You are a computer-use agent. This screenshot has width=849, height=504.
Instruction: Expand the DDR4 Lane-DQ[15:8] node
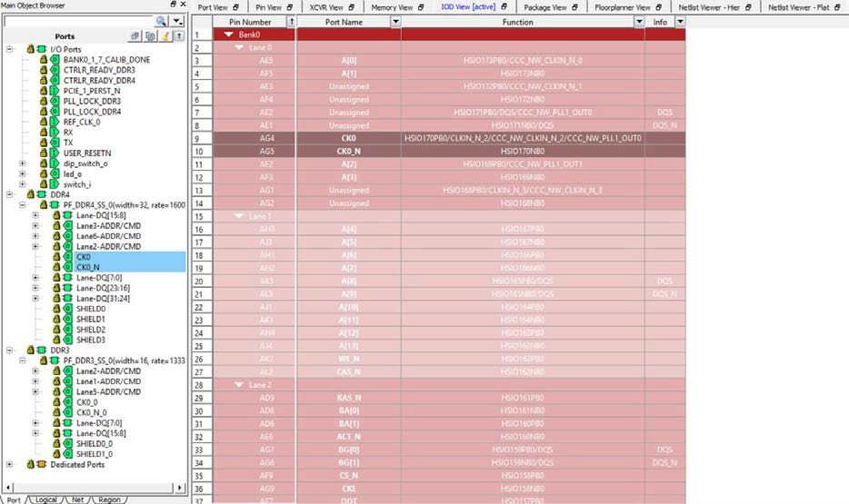(35, 215)
